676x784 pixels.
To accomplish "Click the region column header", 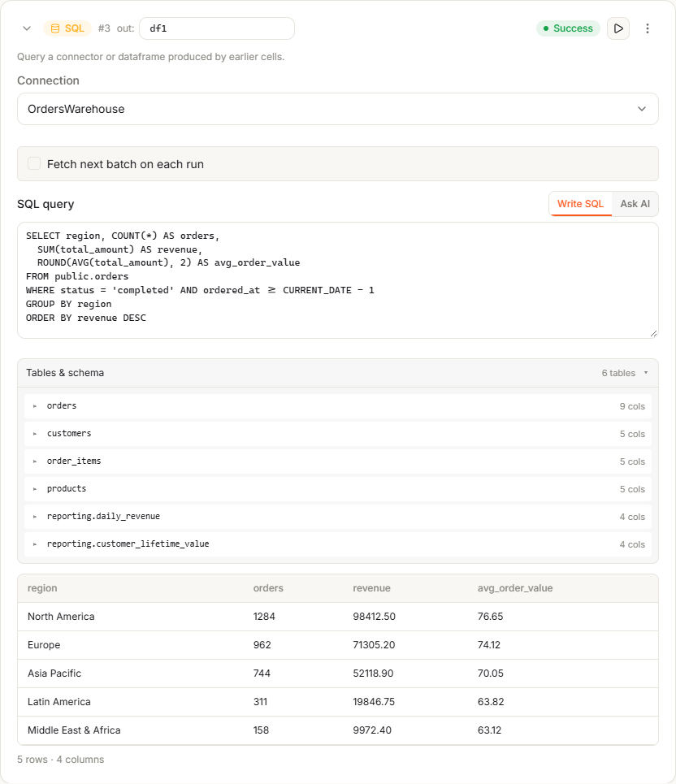I will [42, 588].
